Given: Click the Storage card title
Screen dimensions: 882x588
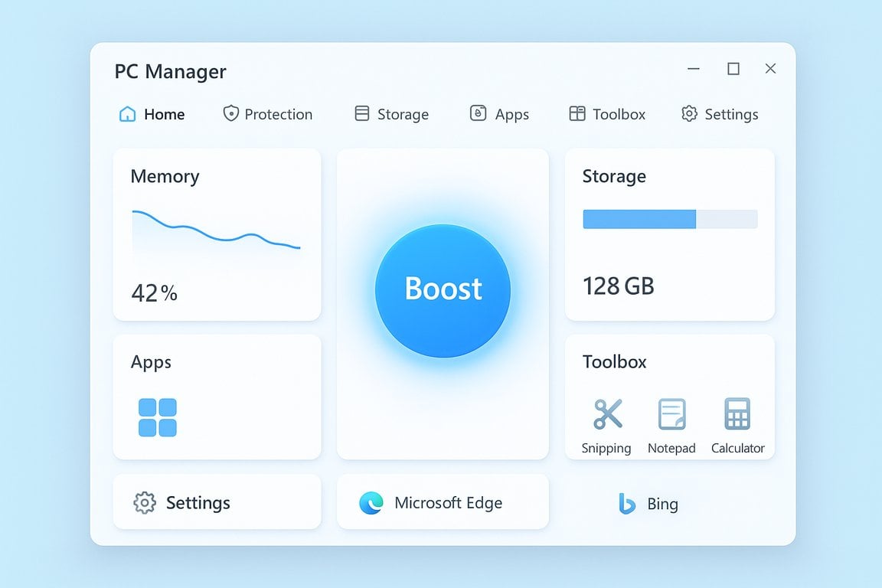Looking at the screenshot, I should pos(614,176).
